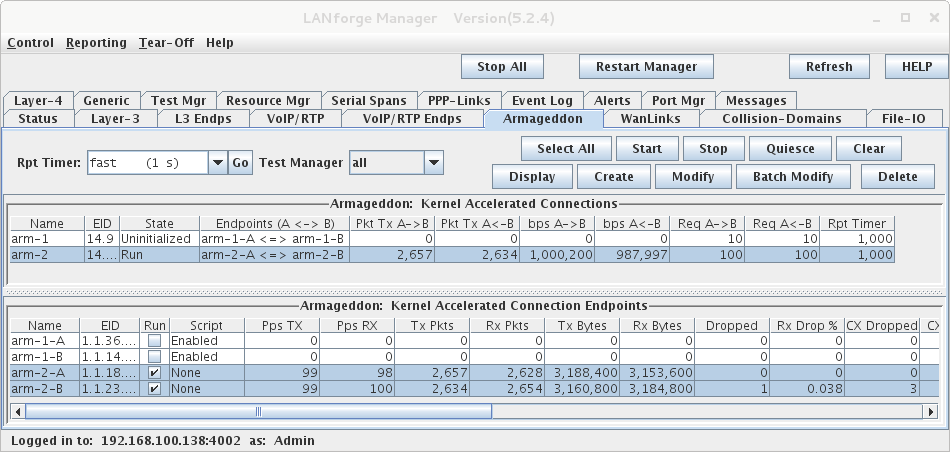Click the Refresh button
This screenshot has height=452, width=950.
pyautogui.click(x=829, y=67)
